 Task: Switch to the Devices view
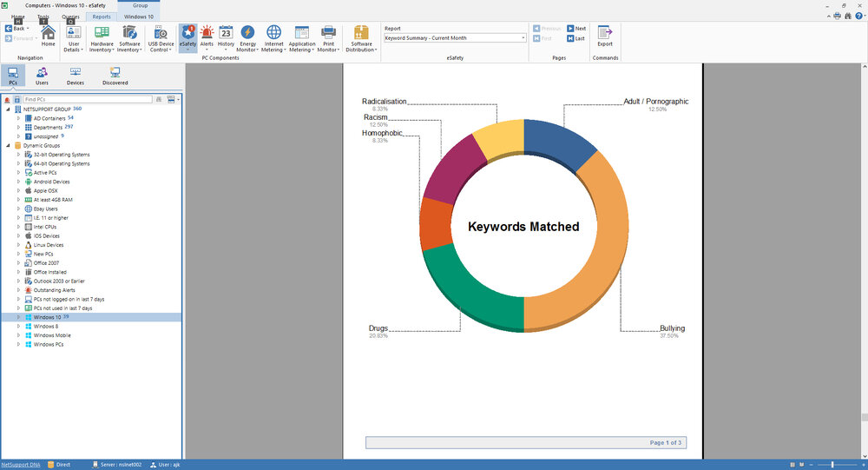point(76,76)
